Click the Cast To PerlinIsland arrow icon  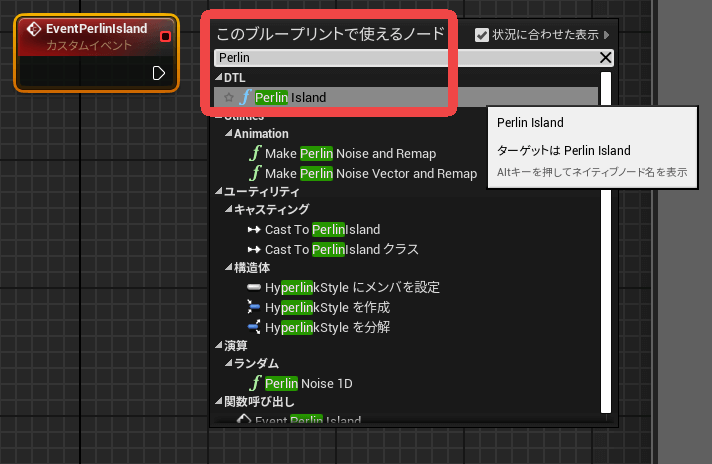[x=254, y=230]
